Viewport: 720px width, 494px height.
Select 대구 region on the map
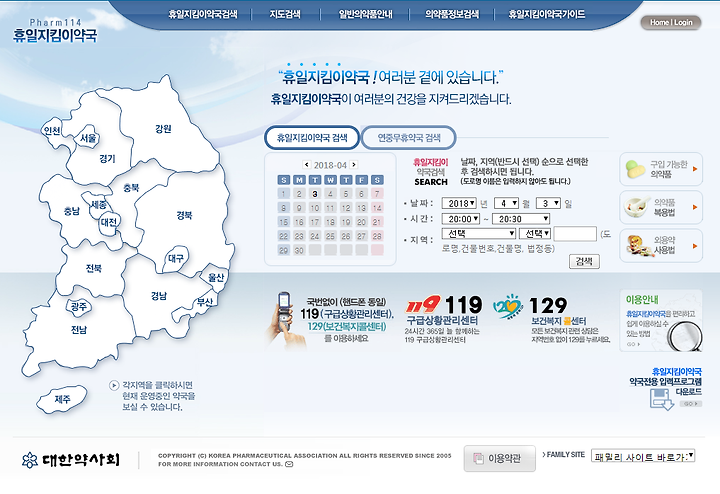176,258
